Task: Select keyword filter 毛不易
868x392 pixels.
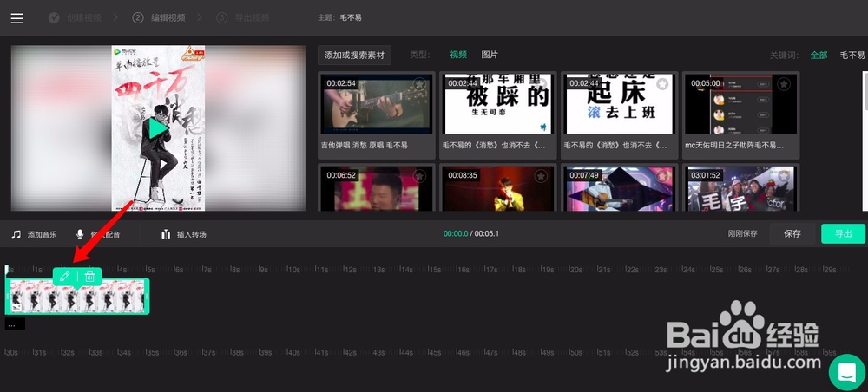Action: click(852, 56)
